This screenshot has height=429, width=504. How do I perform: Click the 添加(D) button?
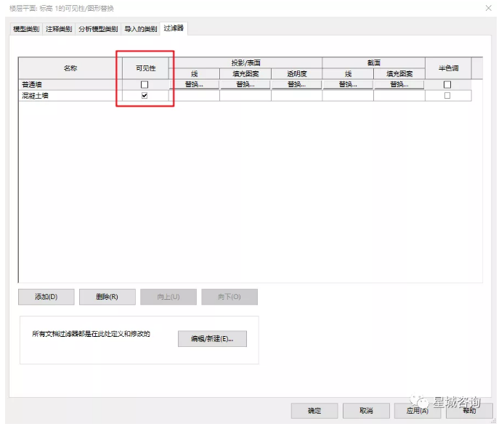coord(46,297)
